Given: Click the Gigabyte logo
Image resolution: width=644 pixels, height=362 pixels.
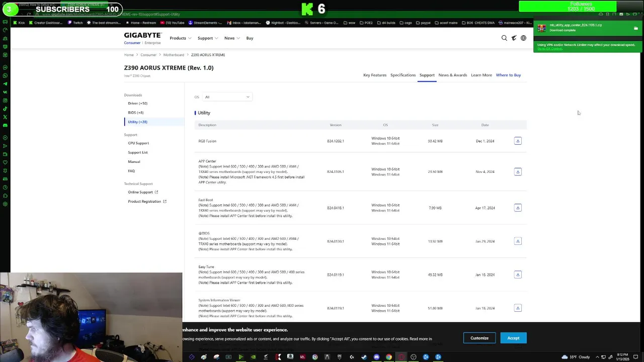Looking at the screenshot, I should (x=143, y=35).
